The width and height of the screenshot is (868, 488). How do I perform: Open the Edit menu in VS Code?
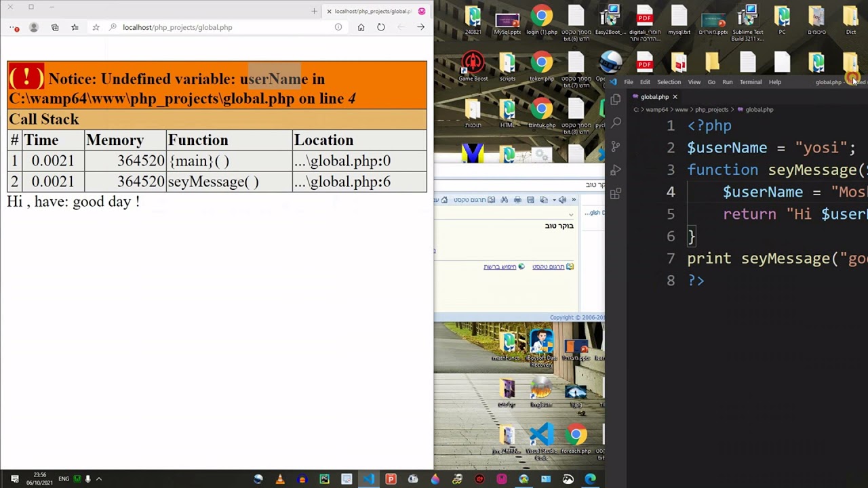(x=645, y=82)
